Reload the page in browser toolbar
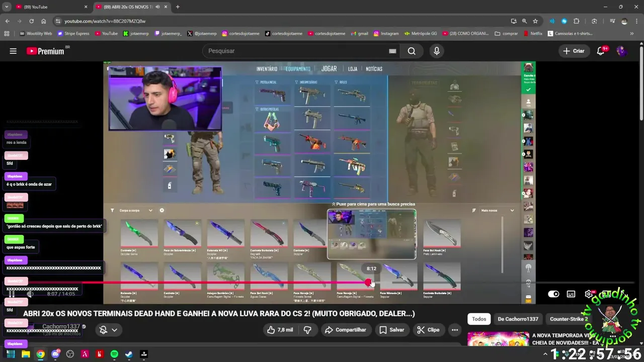 click(x=31, y=21)
